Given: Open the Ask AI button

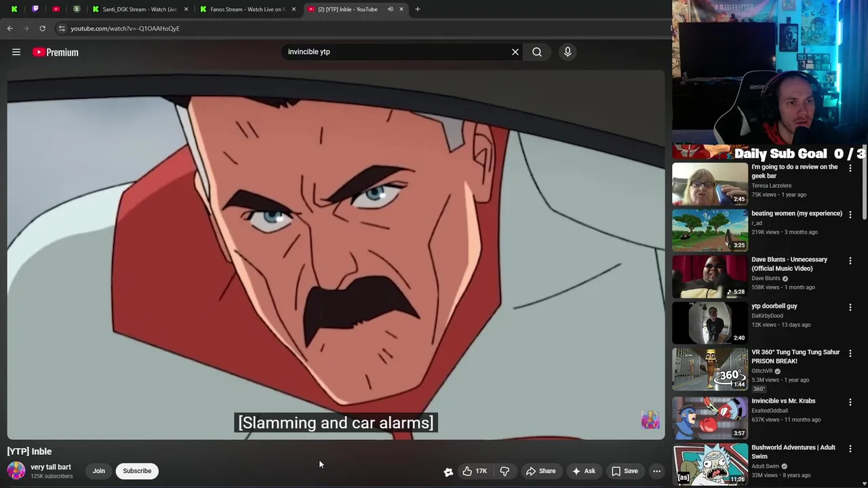Looking at the screenshot, I should (583, 471).
